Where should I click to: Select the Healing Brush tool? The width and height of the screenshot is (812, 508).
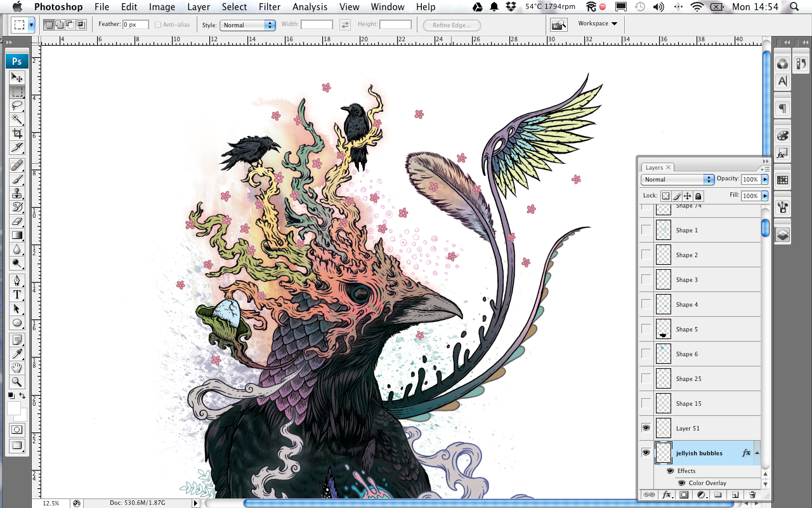pos(17,165)
